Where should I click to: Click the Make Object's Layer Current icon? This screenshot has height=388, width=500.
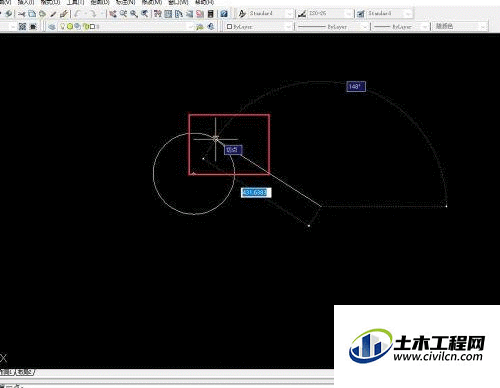click(x=200, y=27)
